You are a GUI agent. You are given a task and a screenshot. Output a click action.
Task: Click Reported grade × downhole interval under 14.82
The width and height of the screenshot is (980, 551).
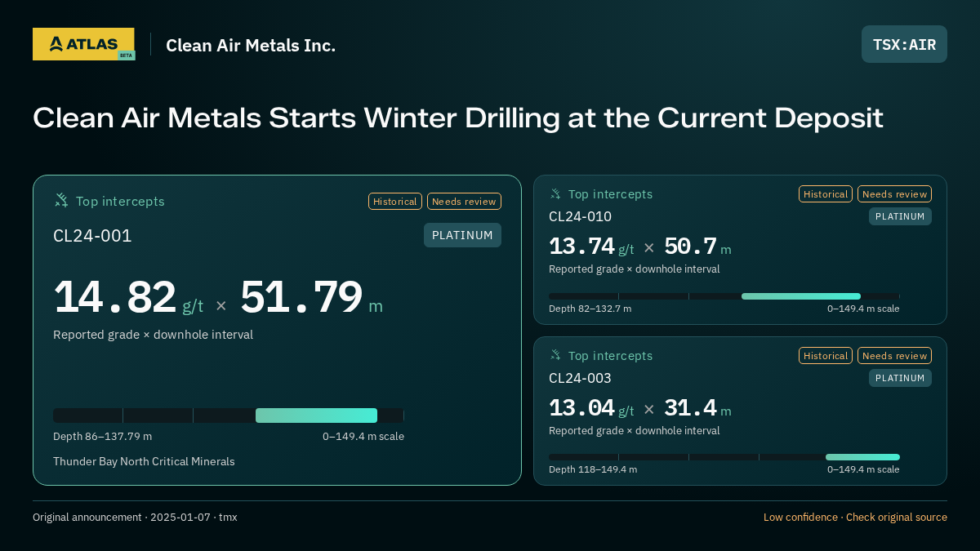tap(153, 335)
